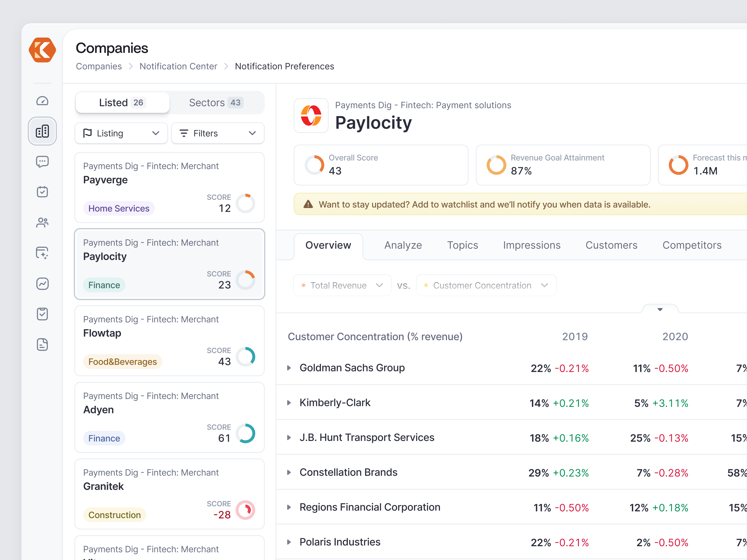Click the 2020 column header
Viewport: 747px width, 560px height.
(675, 336)
